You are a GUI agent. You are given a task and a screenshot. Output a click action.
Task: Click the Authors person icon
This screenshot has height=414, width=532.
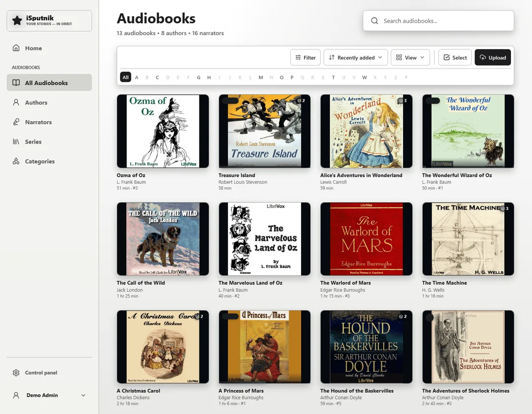click(x=16, y=102)
